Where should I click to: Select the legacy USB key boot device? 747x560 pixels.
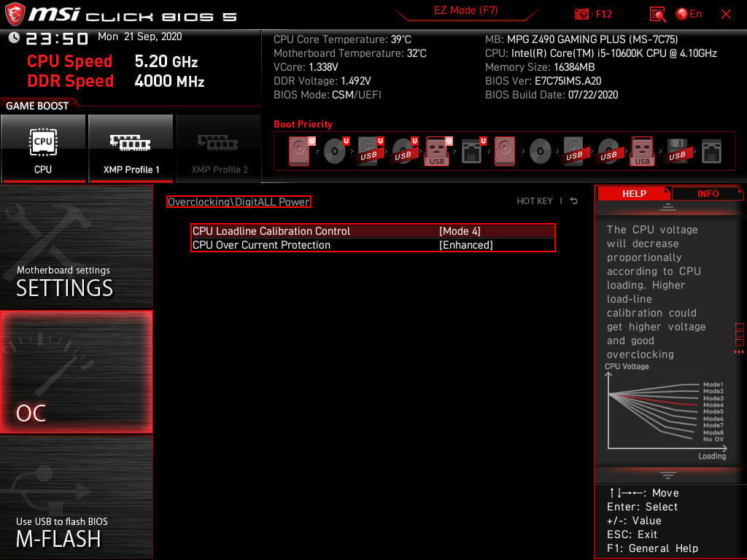coord(642,151)
